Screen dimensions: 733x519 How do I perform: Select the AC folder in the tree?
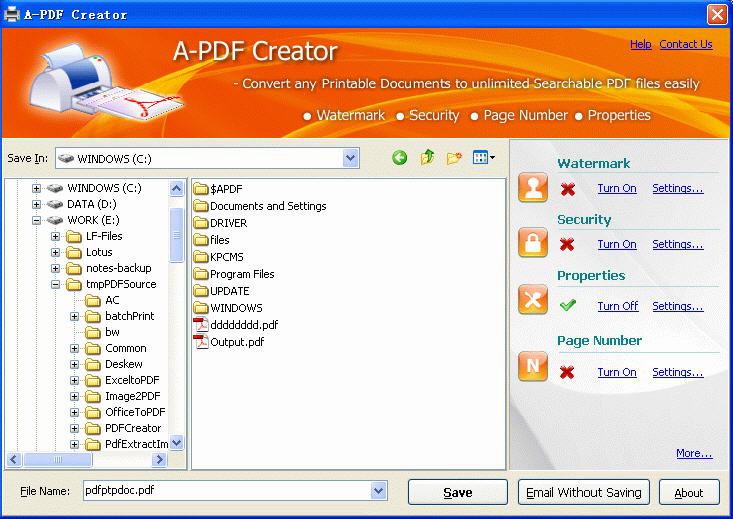pyautogui.click(x=103, y=300)
